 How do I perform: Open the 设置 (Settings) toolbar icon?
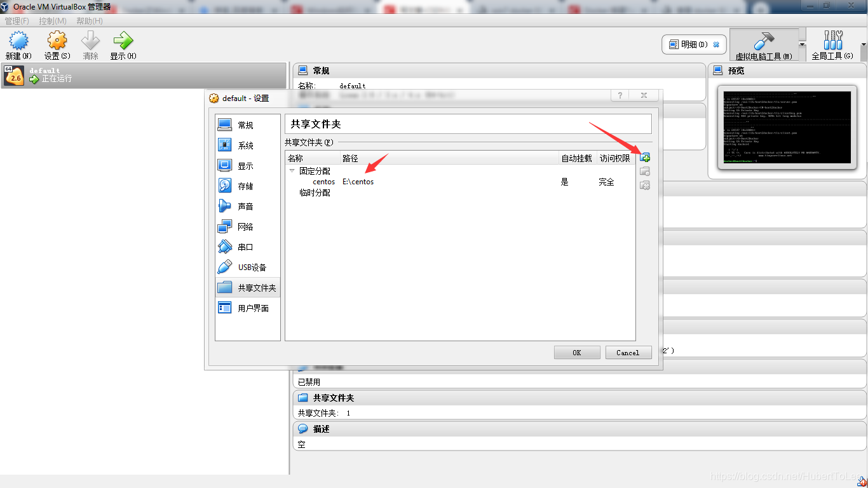57,41
